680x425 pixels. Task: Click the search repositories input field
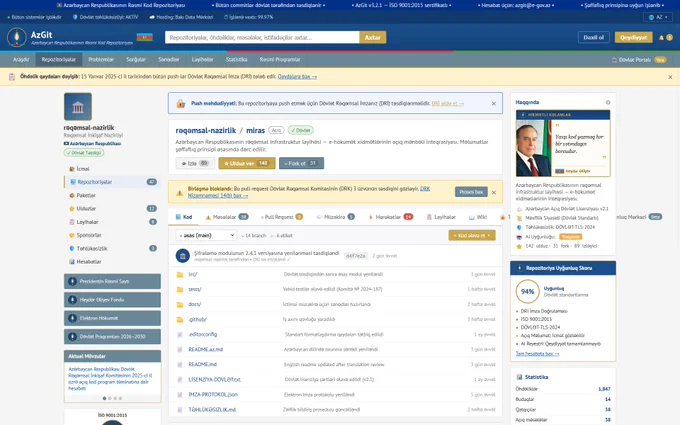[x=262, y=37]
